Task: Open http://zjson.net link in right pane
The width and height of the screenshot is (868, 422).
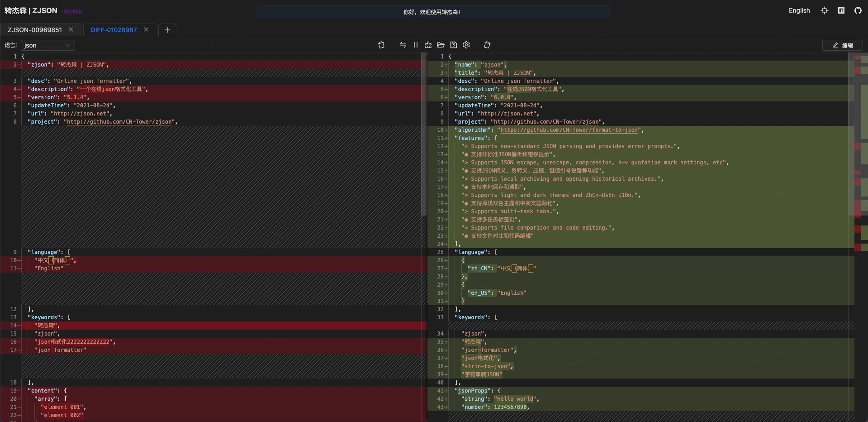Action: coord(507,114)
